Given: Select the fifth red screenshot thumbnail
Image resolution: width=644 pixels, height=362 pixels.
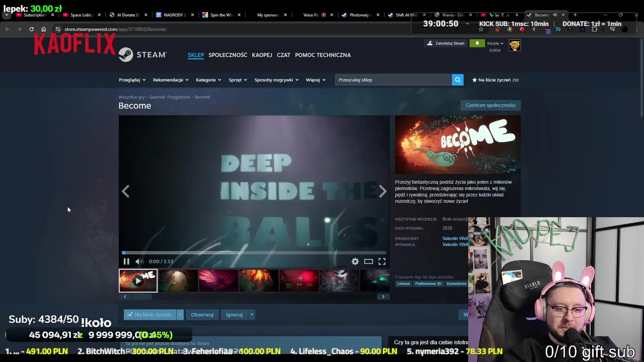Looking at the screenshot, I should [x=299, y=281].
